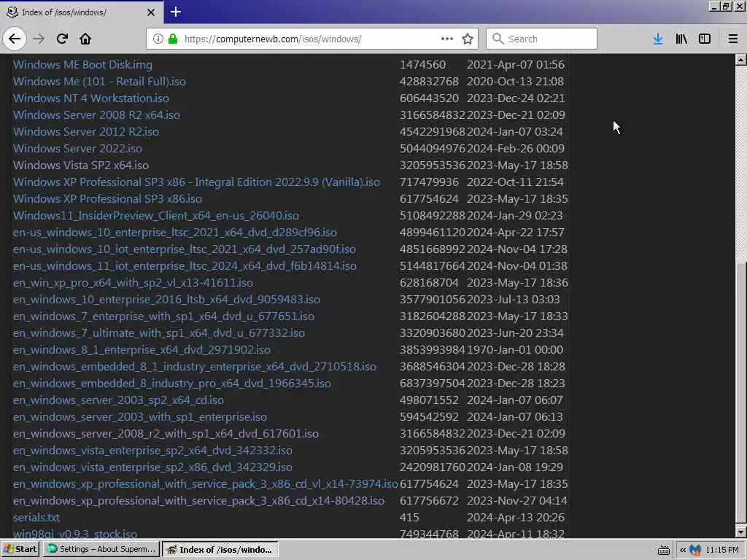This screenshot has width=747, height=560.
Task: Click Windows Server 2012 R2.iso link
Action: pos(86,131)
